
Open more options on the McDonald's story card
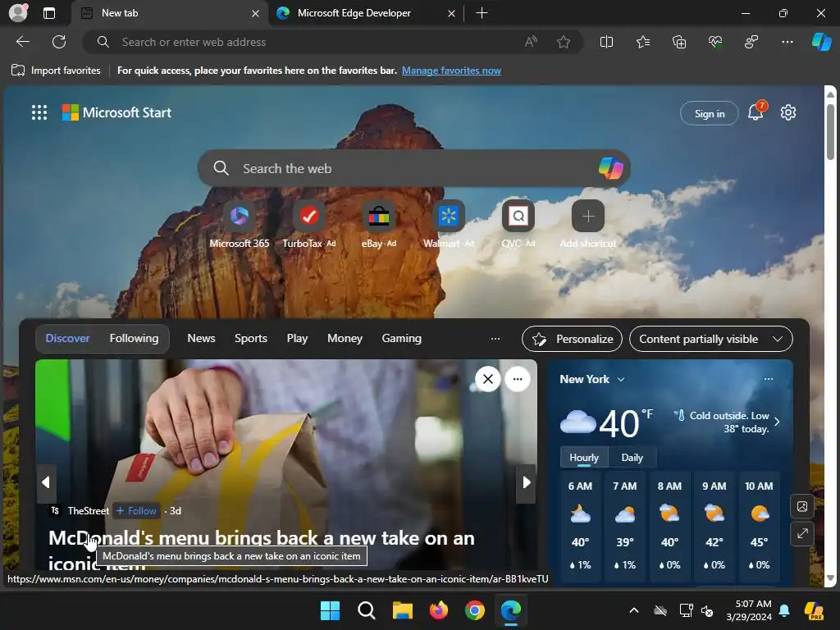pyautogui.click(x=518, y=379)
